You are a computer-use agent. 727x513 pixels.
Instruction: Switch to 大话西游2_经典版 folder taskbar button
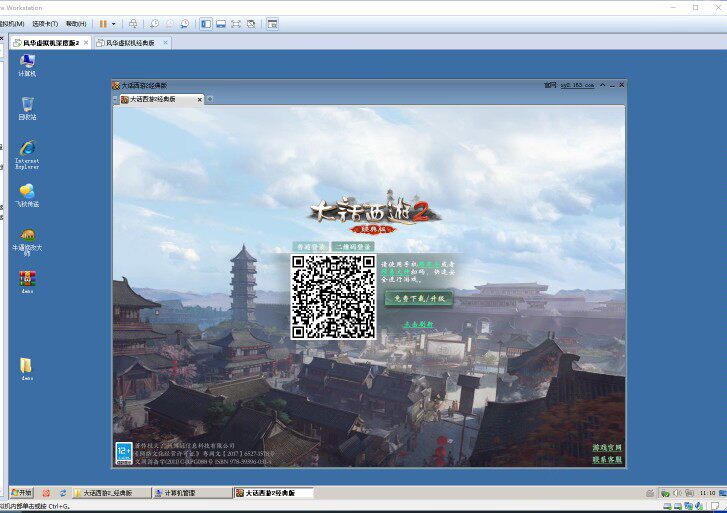112,493
